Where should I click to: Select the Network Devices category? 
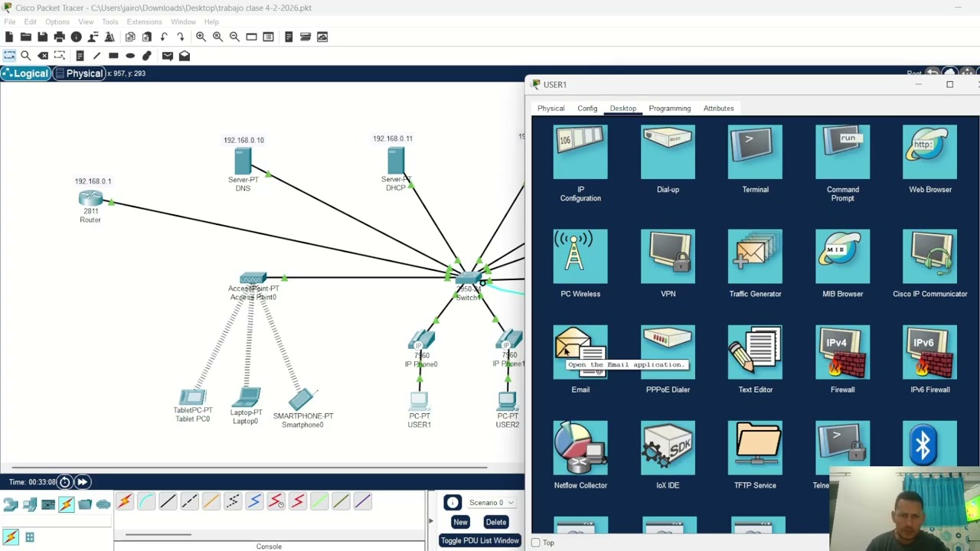click(10, 504)
